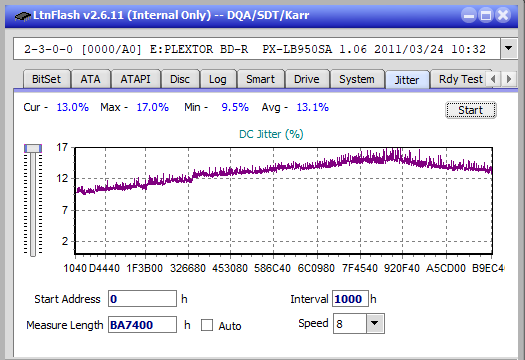The image size is (525, 360).
Task: Click the Min value 9.5%
Action: [x=235, y=107]
